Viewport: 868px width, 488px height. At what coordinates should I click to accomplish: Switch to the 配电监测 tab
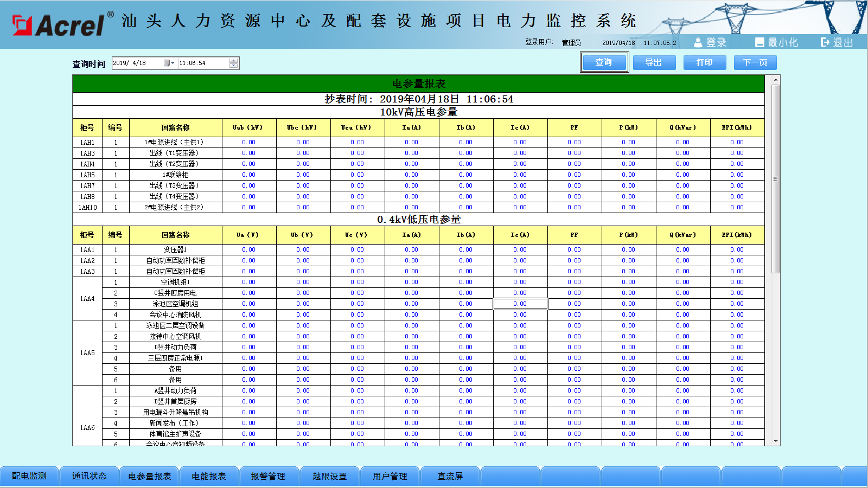point(29,476)
